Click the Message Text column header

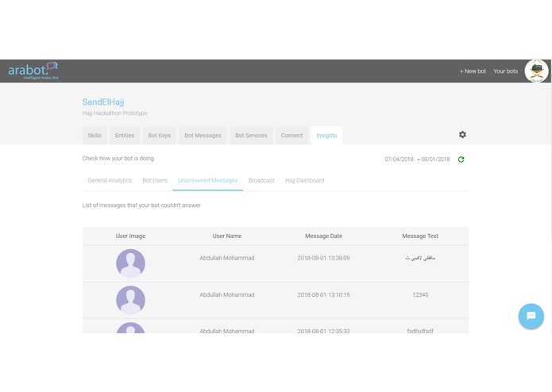pyautogui.click(x=420, y=236)
